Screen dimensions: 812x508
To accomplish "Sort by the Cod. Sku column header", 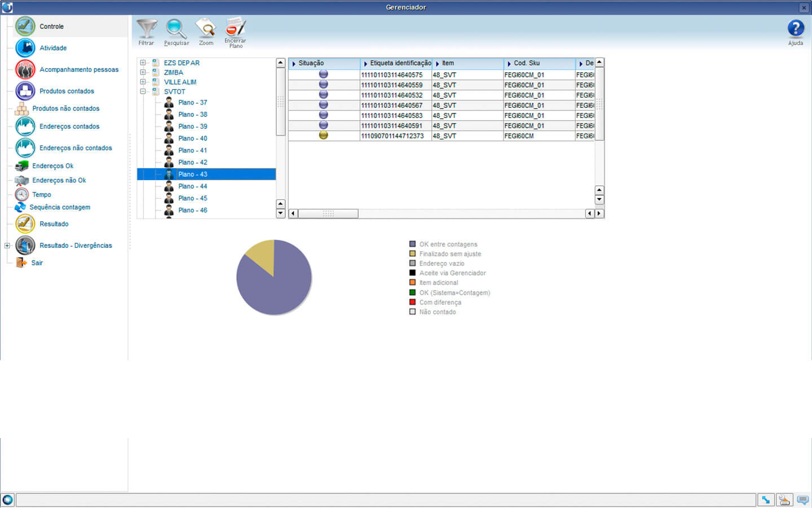I will (539, 63).
